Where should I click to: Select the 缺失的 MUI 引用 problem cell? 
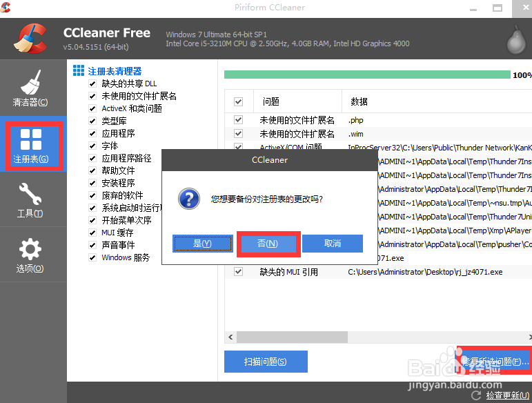point(288,272)
